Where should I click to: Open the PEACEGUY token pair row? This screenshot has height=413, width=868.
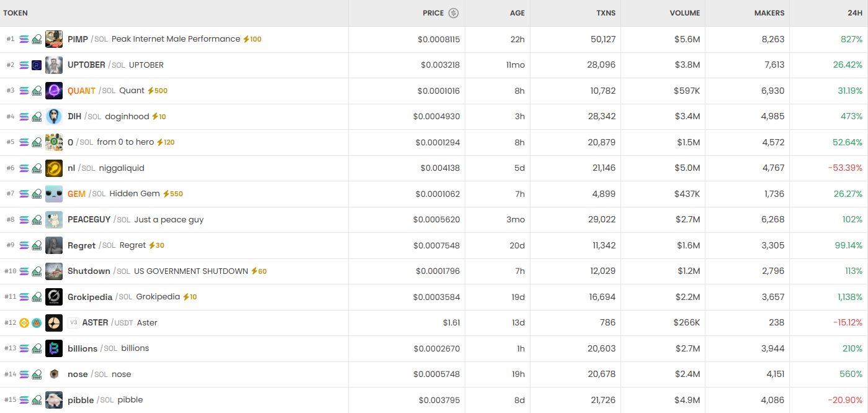pos(89,220)
